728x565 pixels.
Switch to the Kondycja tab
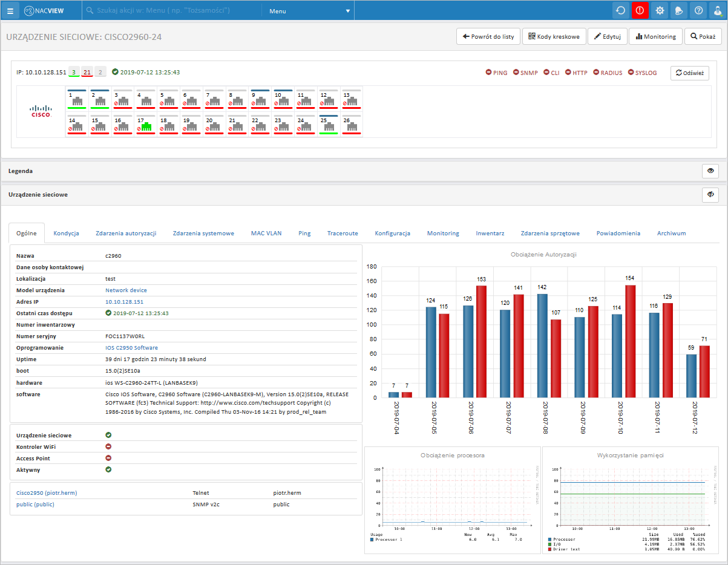66,233
